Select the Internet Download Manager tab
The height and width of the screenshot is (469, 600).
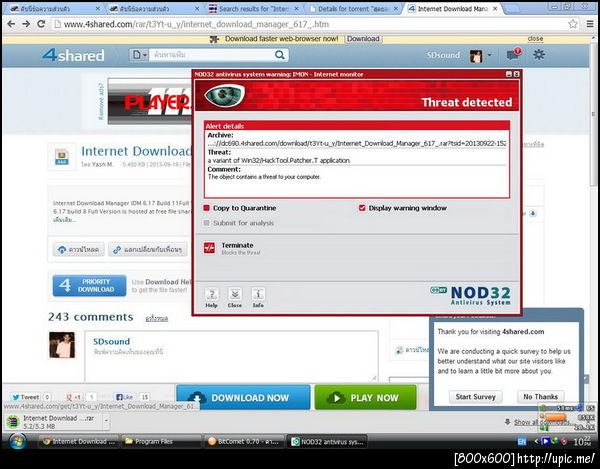(x=453, y=8)
